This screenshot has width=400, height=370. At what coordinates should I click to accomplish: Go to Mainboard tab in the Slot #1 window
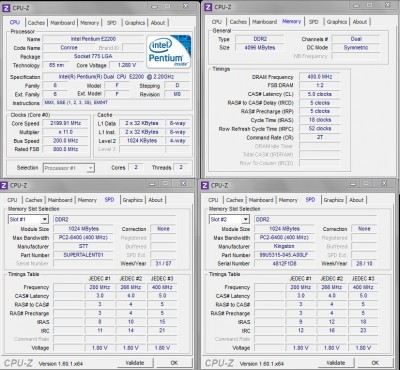click(60, 200)
